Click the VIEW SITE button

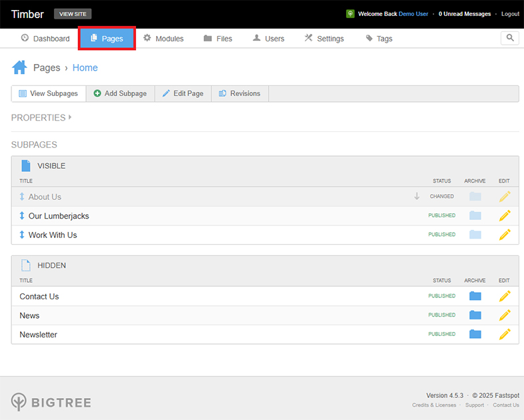coord(73,14)
